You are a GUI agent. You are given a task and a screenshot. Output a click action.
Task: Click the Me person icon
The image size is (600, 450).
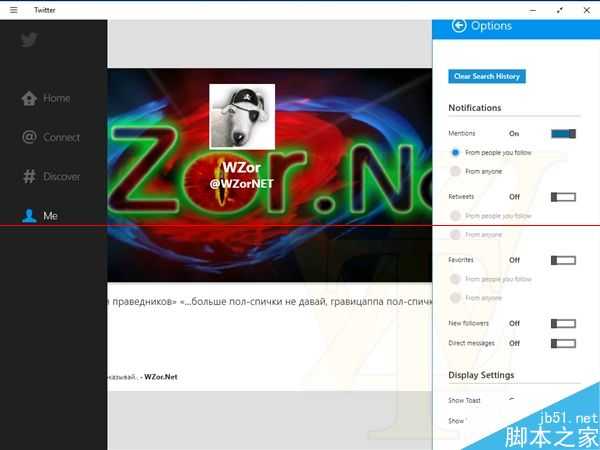point(29,216)
